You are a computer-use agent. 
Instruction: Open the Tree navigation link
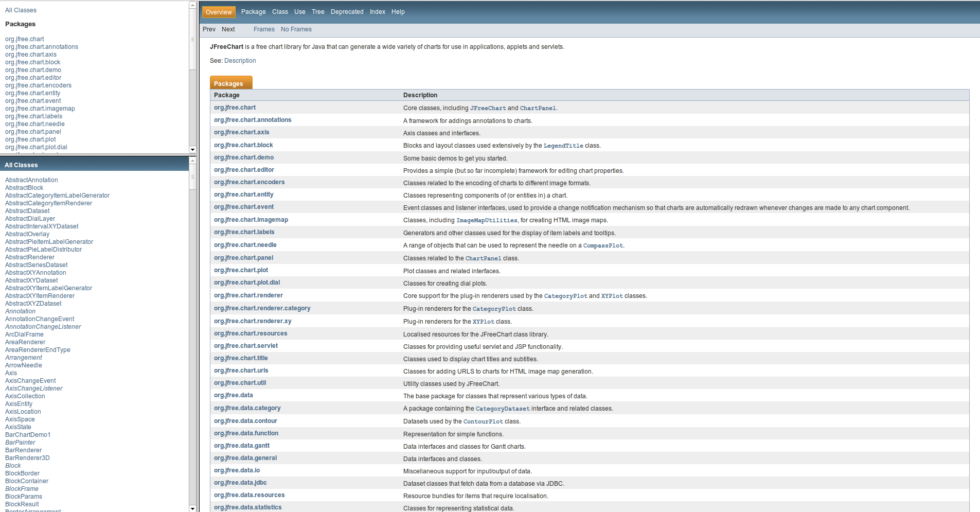point(318,12)
